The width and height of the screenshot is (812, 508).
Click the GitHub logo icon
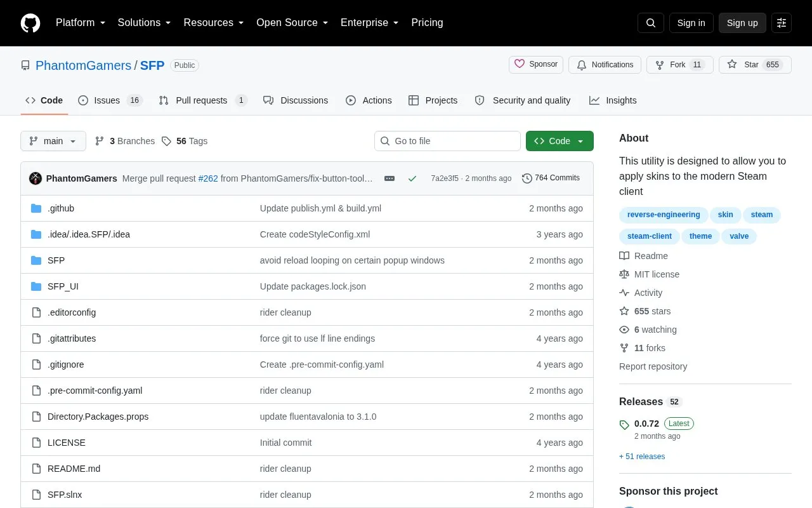30,23
